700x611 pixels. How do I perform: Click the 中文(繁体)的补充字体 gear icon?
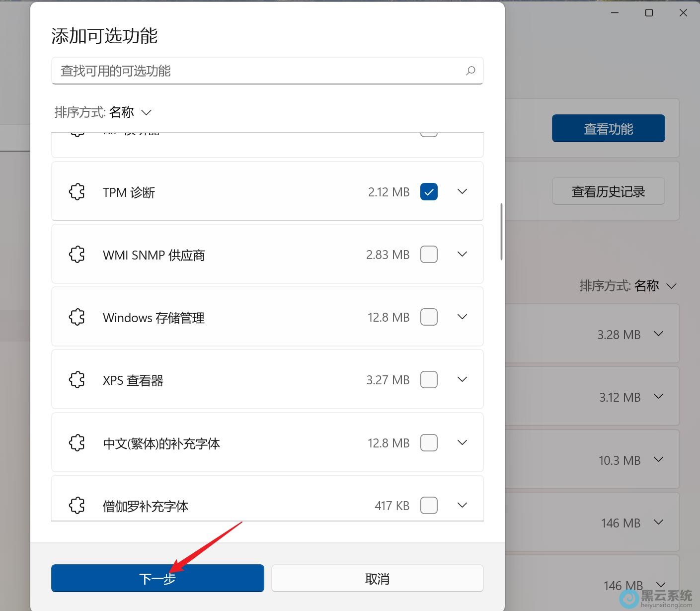pos(77,442)
